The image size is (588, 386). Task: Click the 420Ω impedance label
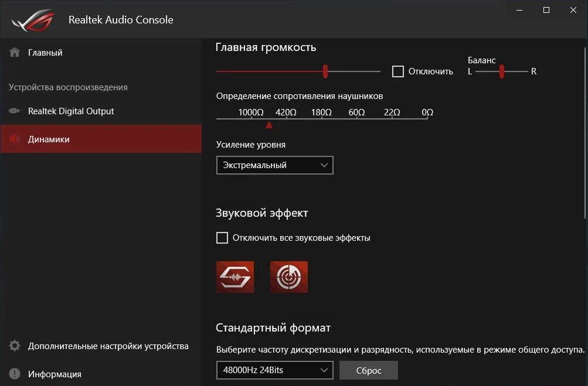click(285, 112)
